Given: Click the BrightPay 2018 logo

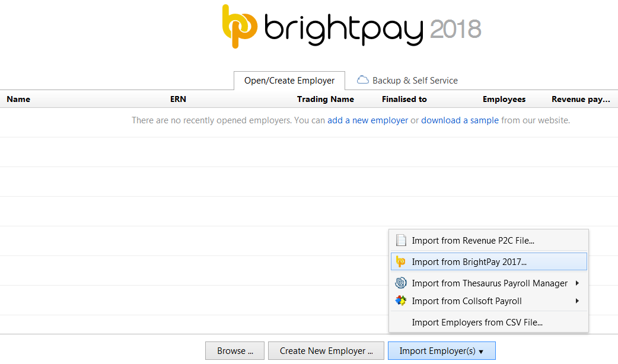Looking at the screenshot, I should [x=352, y=27].
